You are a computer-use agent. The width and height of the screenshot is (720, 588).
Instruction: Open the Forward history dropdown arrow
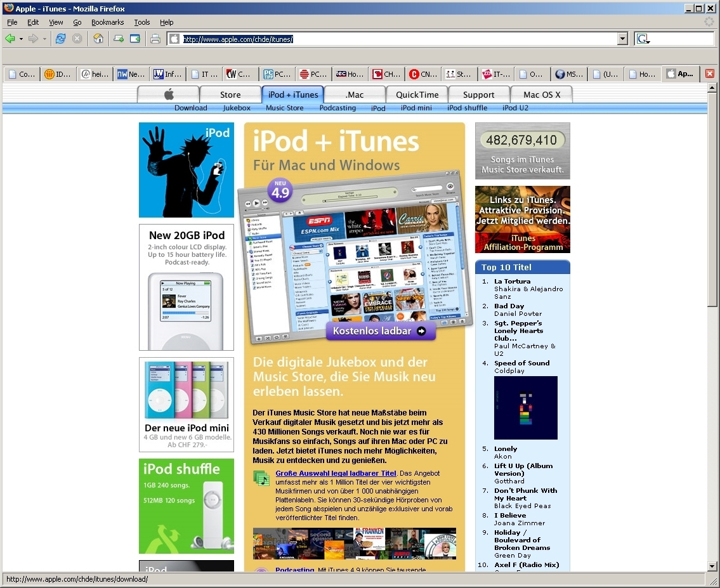click(44, 39)
